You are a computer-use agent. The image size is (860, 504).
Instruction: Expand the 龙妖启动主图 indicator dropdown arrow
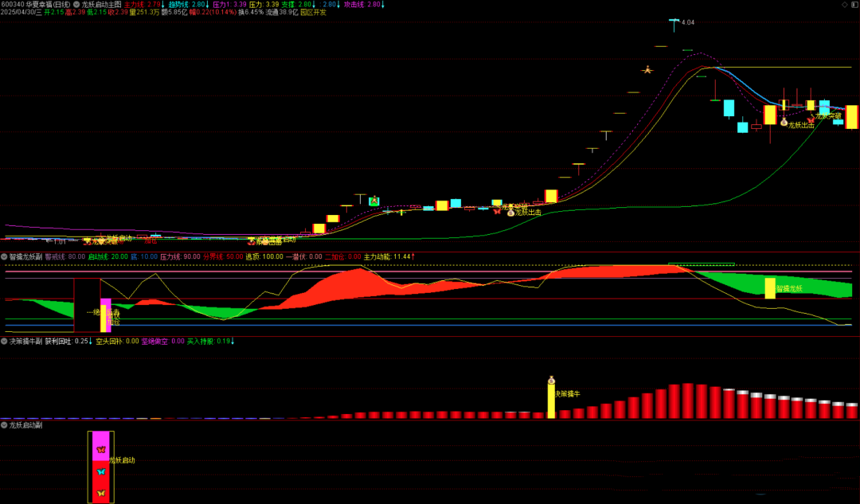(x=76, y=4)
